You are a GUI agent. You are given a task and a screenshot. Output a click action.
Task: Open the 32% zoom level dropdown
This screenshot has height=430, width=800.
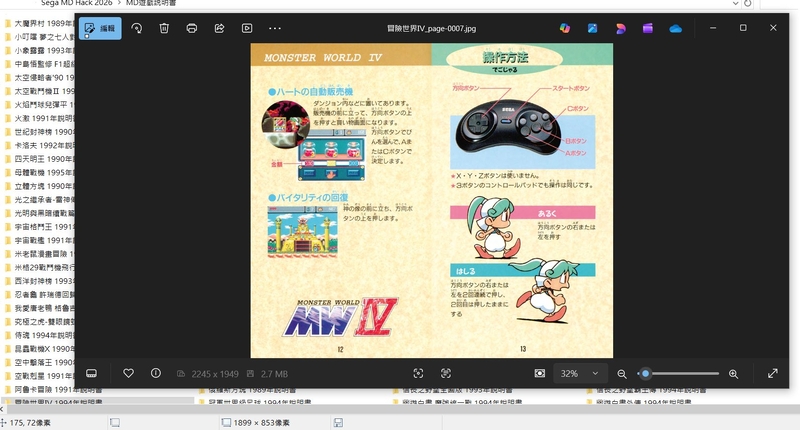580,373
